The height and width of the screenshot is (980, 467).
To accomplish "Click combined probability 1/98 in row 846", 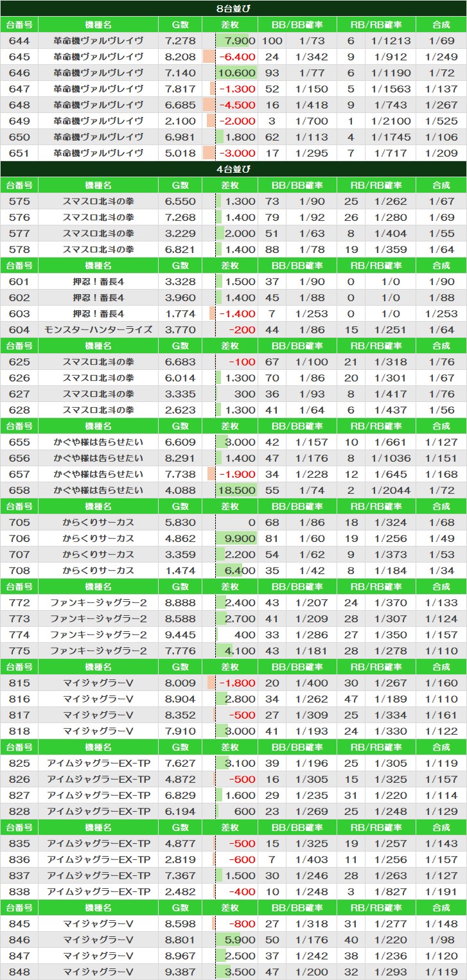I will coord(441,940).
